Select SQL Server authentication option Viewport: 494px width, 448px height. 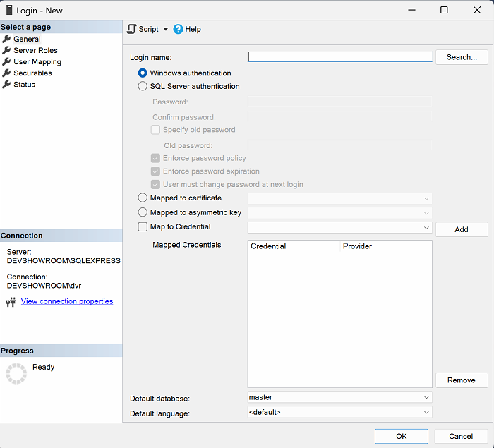[x=143, y=86]
